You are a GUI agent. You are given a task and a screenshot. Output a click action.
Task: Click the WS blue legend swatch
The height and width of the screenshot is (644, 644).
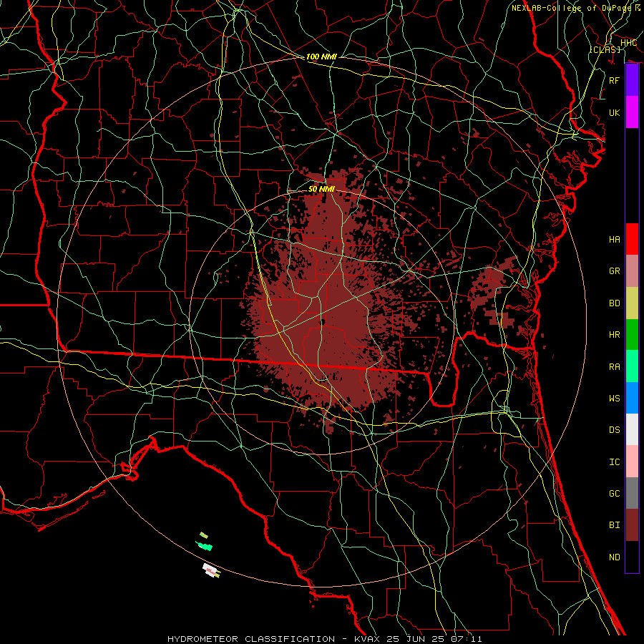click(x=632, y=398)
